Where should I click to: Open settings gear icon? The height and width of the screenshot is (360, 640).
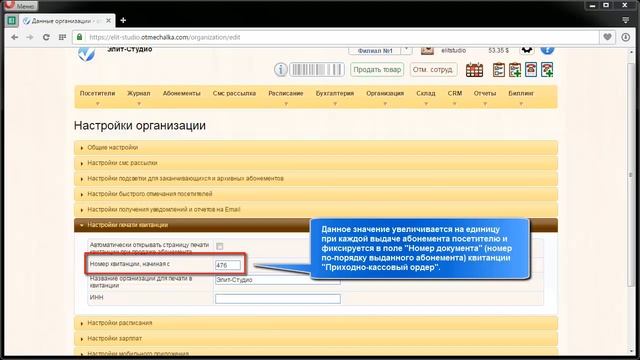pos(527,51)
